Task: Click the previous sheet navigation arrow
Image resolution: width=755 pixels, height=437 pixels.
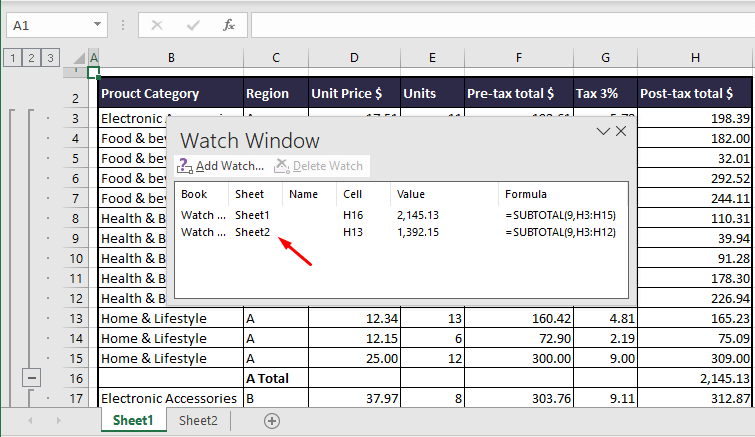Action: coord(30,421)
